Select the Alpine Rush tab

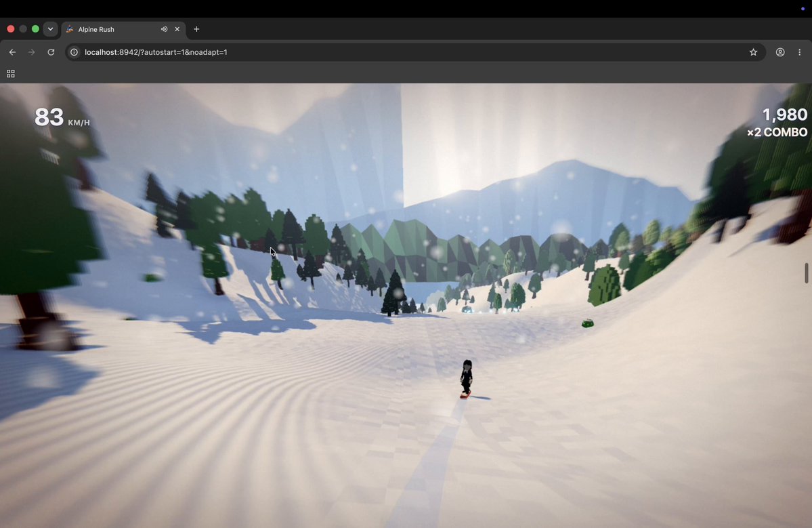[x=123, y=29]
